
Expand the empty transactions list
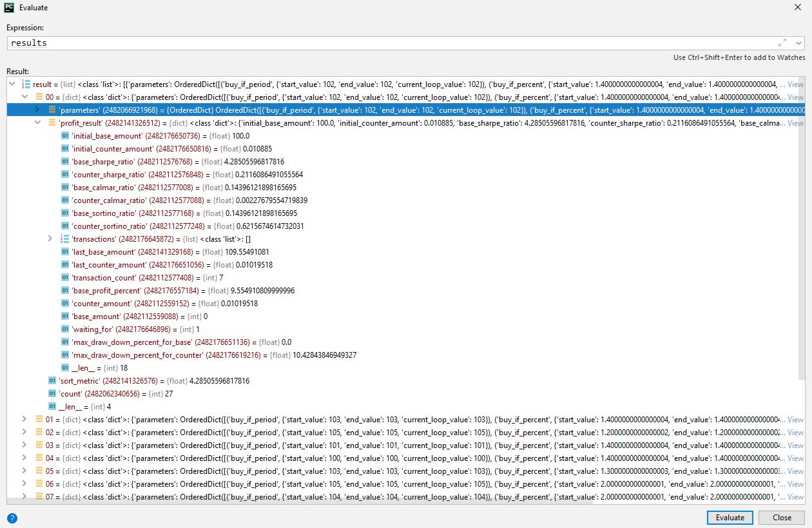[50, 239]
